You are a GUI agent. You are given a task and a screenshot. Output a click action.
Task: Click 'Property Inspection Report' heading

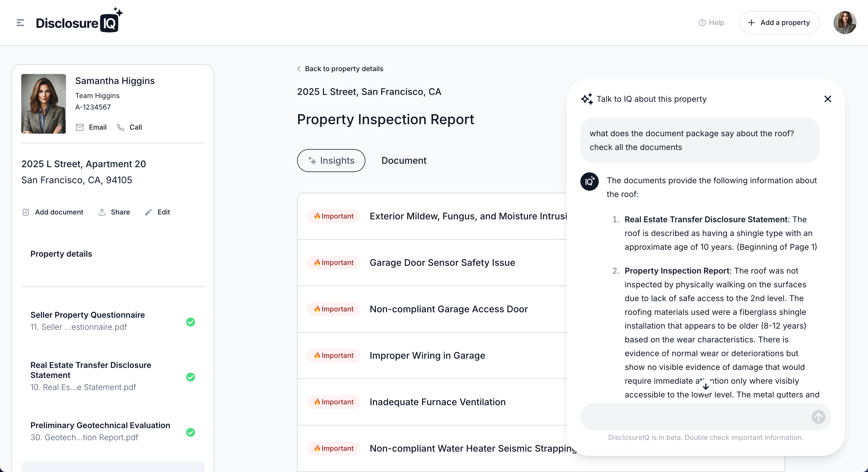pos(385,120)
